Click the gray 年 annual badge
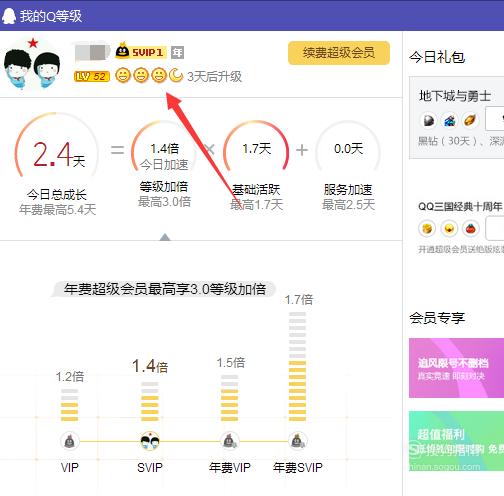The image size is (504, 496). point(177,52)
